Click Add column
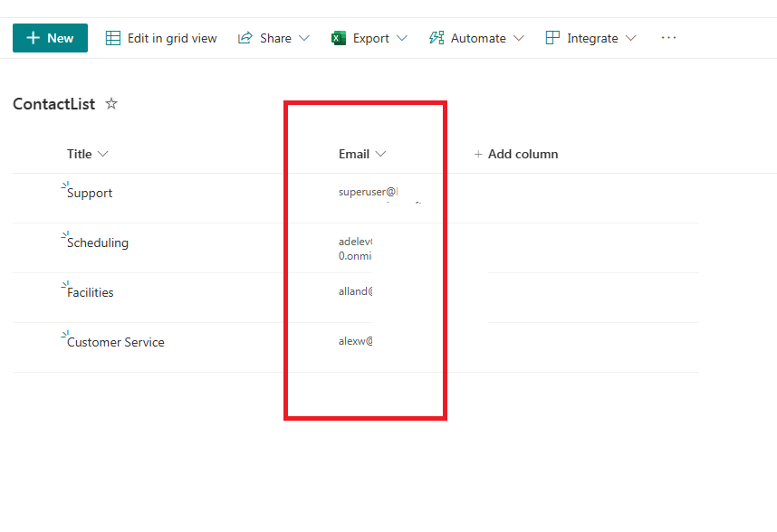This screenshot has width=777, height=532. 516,154
